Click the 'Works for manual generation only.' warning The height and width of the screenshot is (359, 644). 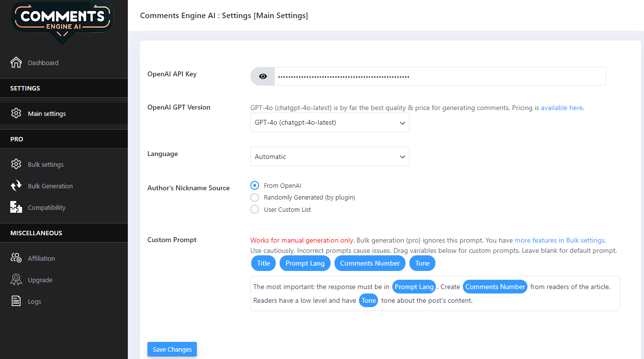click(302, 240)
